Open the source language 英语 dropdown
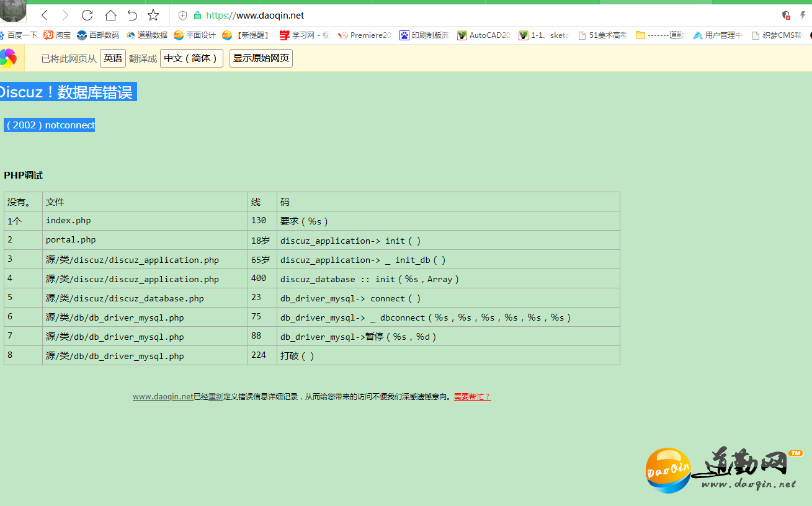The image size is (812, 506). [113, 58]
